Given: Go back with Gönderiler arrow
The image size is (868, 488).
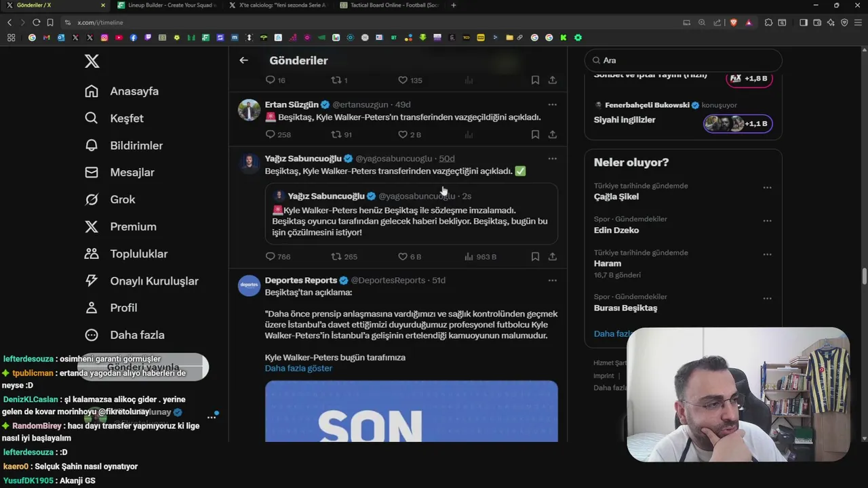Looking at the screenshot, I should pyautogui.click(x=243, y=60).
